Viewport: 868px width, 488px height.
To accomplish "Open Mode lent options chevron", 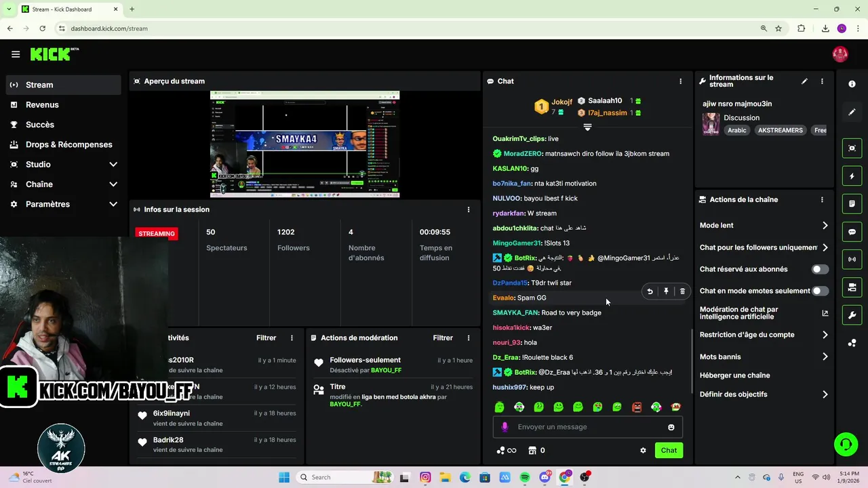I will pos(825,226).
